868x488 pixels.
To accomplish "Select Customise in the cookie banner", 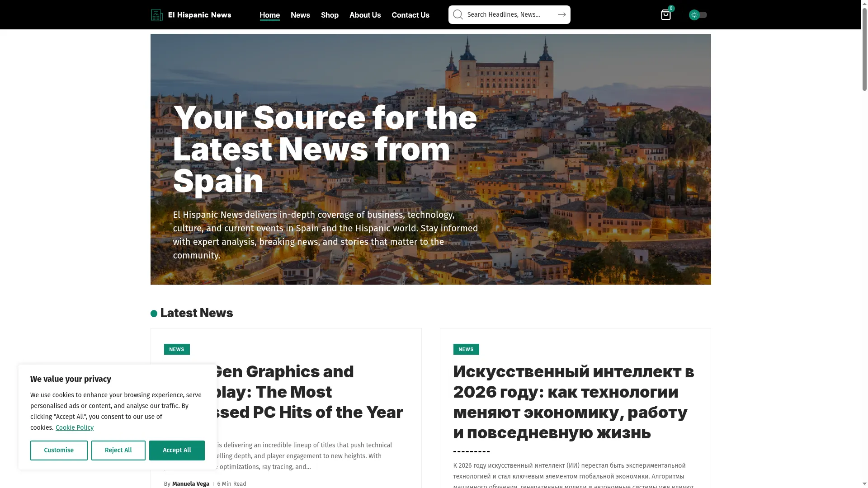I will pyautogui.click(x=59, y=450).
